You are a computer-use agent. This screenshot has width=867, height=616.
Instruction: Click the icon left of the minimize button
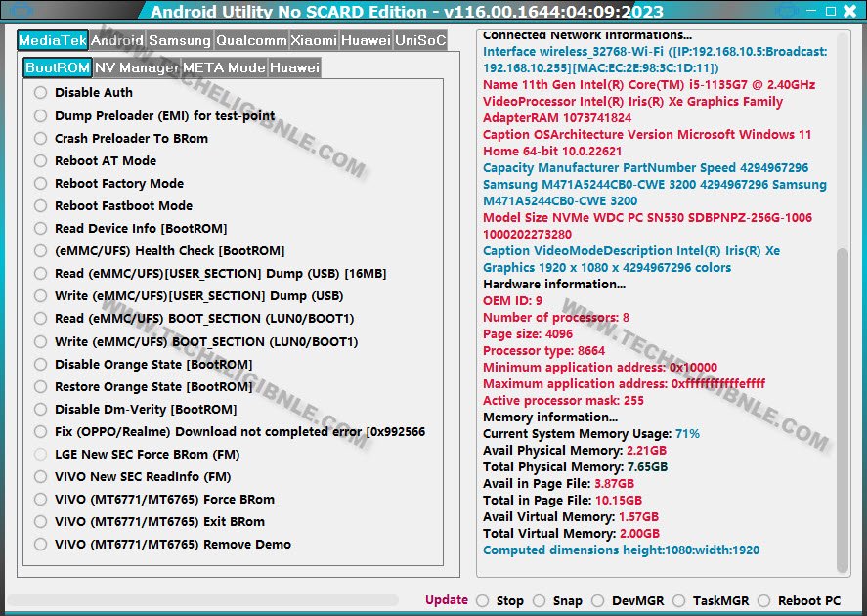[x=786, y=11]
